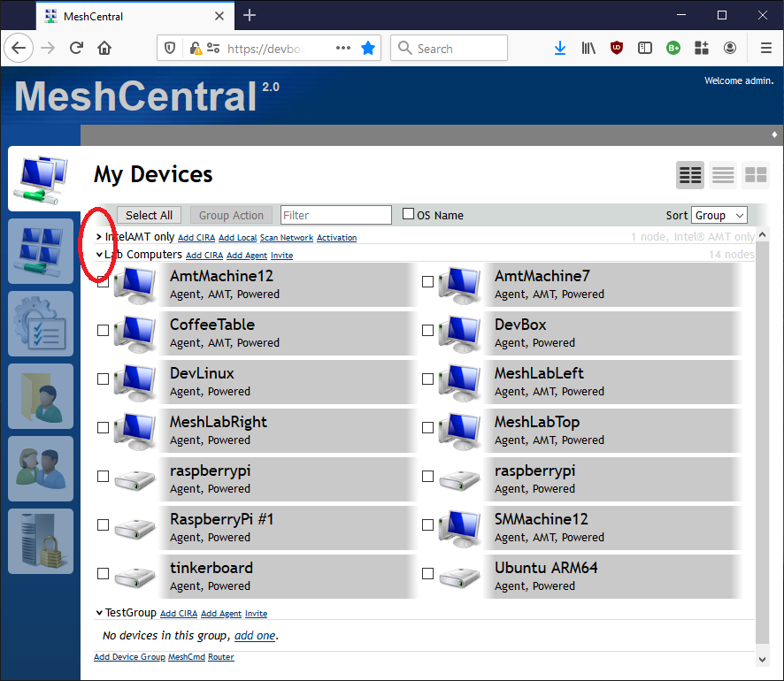Open the Firefox hamburger menu

(x=765, y=48)
